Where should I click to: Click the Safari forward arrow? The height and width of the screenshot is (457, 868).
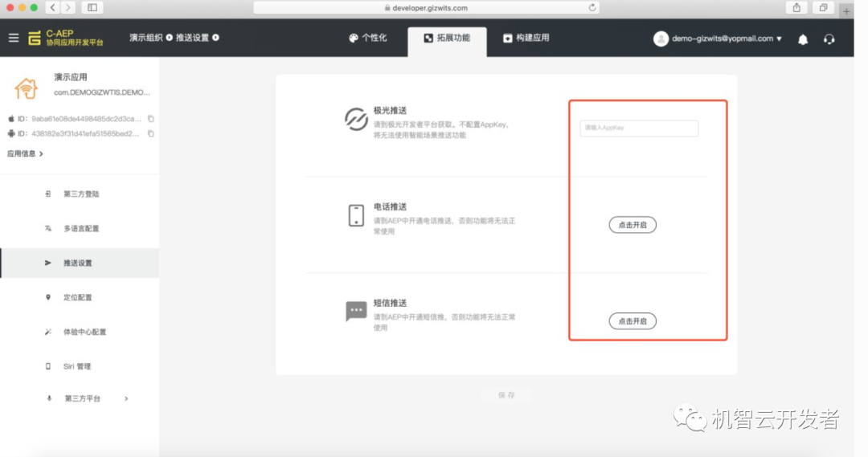[x=68, y=8]
